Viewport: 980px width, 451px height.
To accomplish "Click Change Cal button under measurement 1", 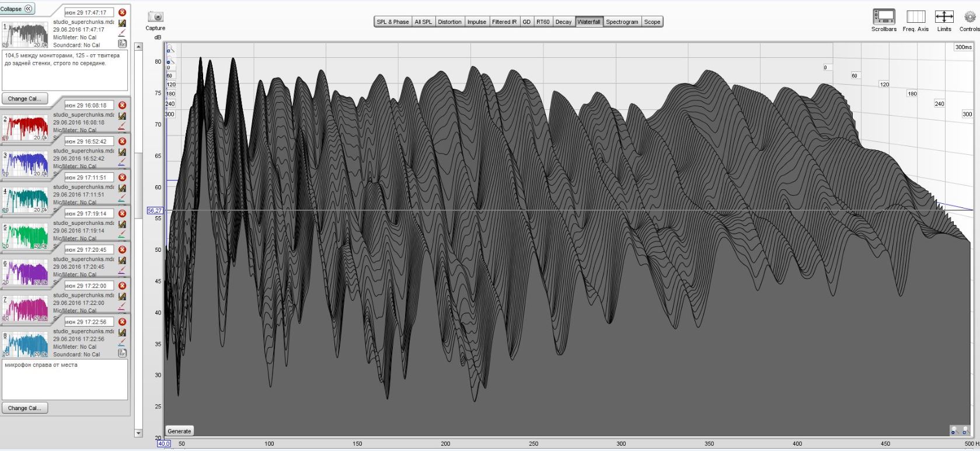I will [25, 99].
